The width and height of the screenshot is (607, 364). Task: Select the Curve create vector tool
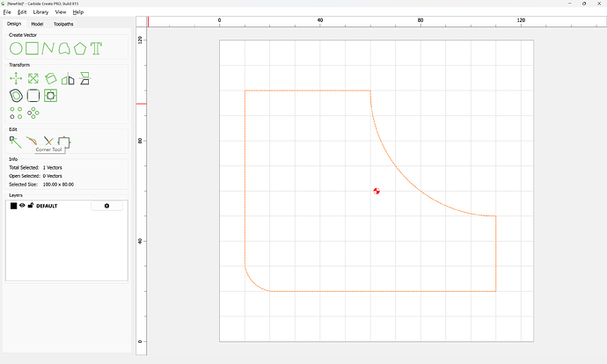[64, 48]
